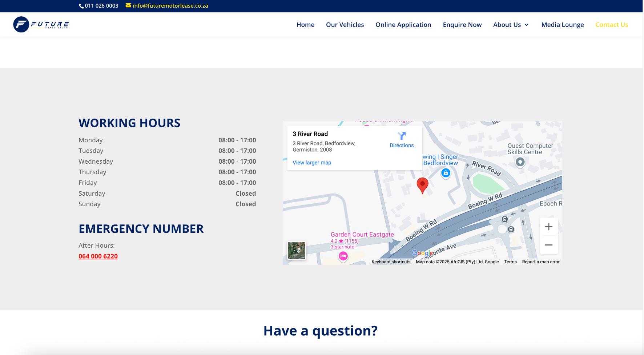The height and width of the screenshot is (355, 644).
Task: Click the Future Motor Lease logo
Action: click(x=41, y=24)
